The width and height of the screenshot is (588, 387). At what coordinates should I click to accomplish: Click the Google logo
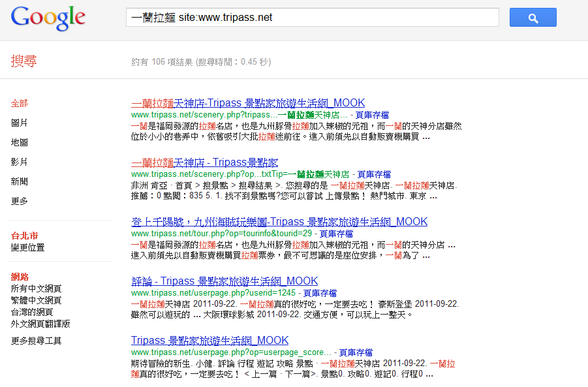(48, 18)
